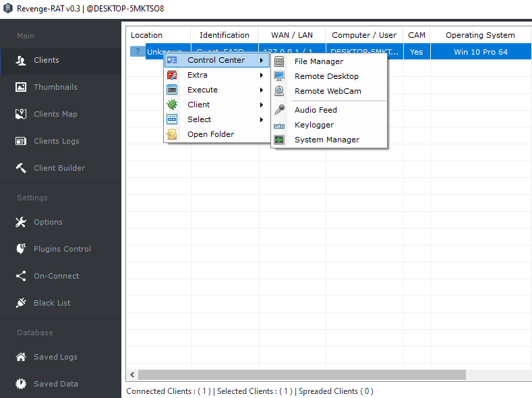Click the horizontal scrollbar thumb
This screenshot has width=532, height=398.
click(302, 374)
